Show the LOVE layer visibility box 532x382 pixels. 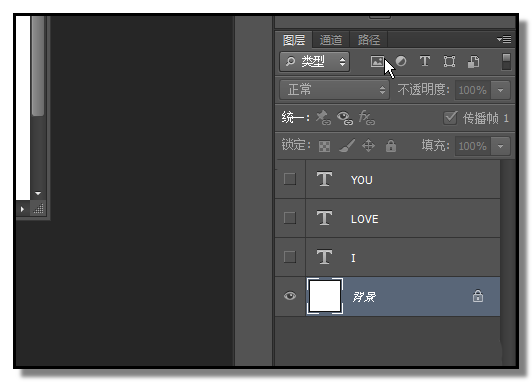click(x=290, y=218)
